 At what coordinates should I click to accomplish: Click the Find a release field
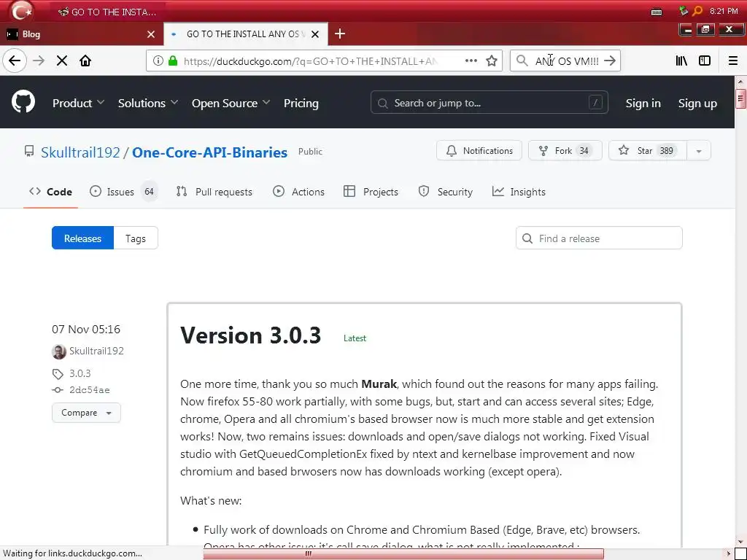point(599,238)
